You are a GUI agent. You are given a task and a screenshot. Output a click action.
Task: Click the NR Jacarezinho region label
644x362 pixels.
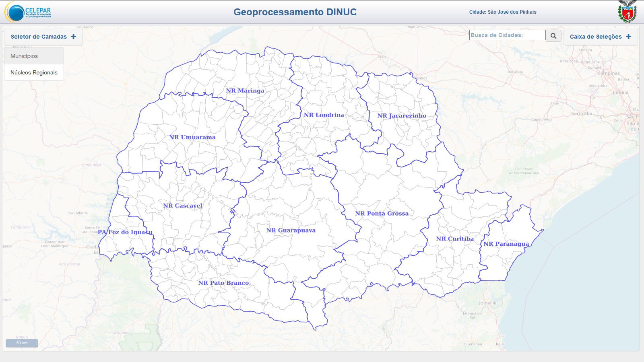(402, 116)
